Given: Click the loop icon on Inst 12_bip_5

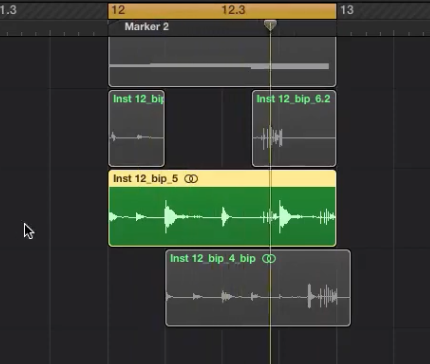Looking at the screenshot, I should click(x=191, y=179).
